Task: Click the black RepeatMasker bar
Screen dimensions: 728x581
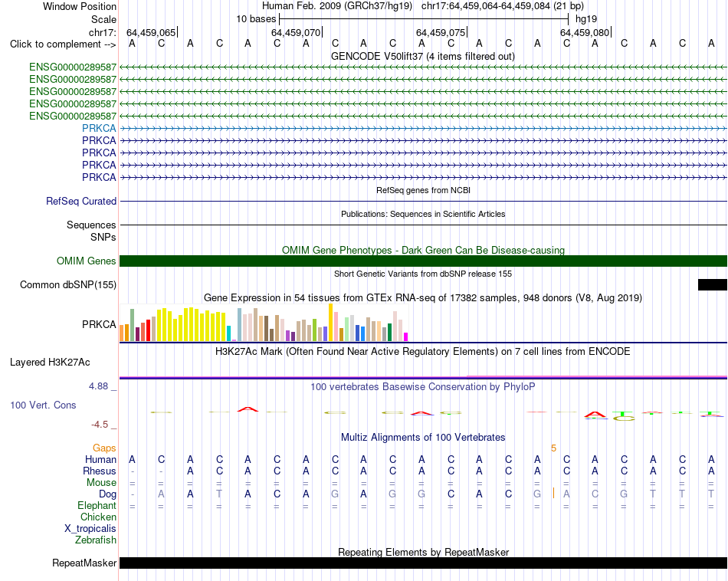Action: 423,563
